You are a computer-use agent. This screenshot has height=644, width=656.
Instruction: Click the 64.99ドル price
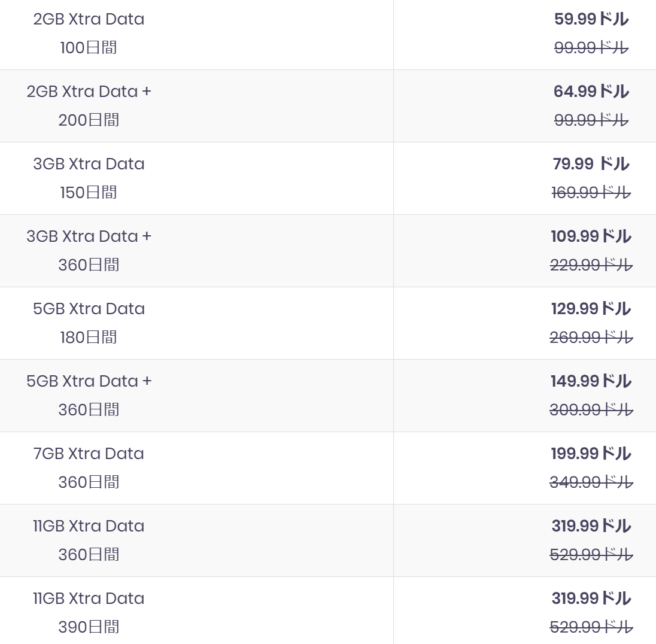591,92
